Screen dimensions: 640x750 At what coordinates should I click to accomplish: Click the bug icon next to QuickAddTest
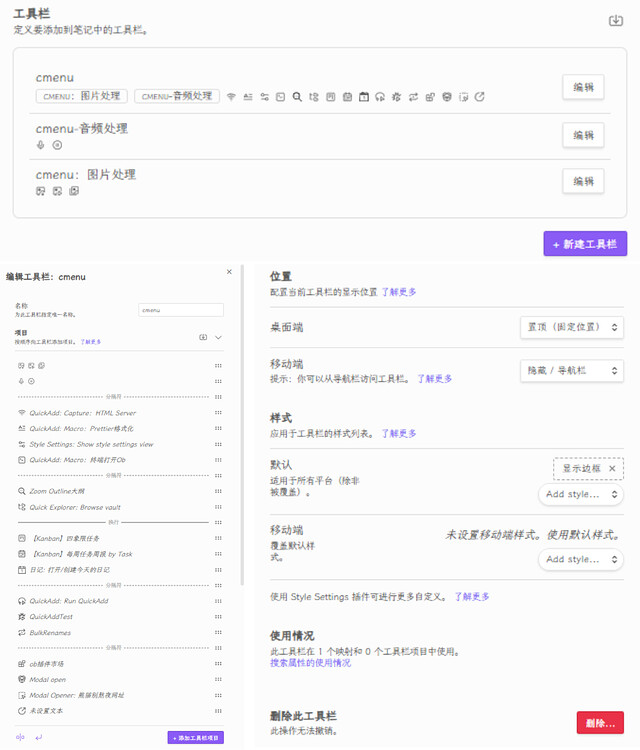pyautogui.click(x=22, y=617)
